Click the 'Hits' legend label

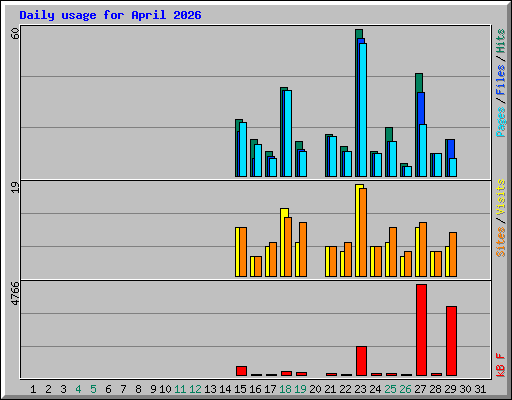tap(501, 41)
